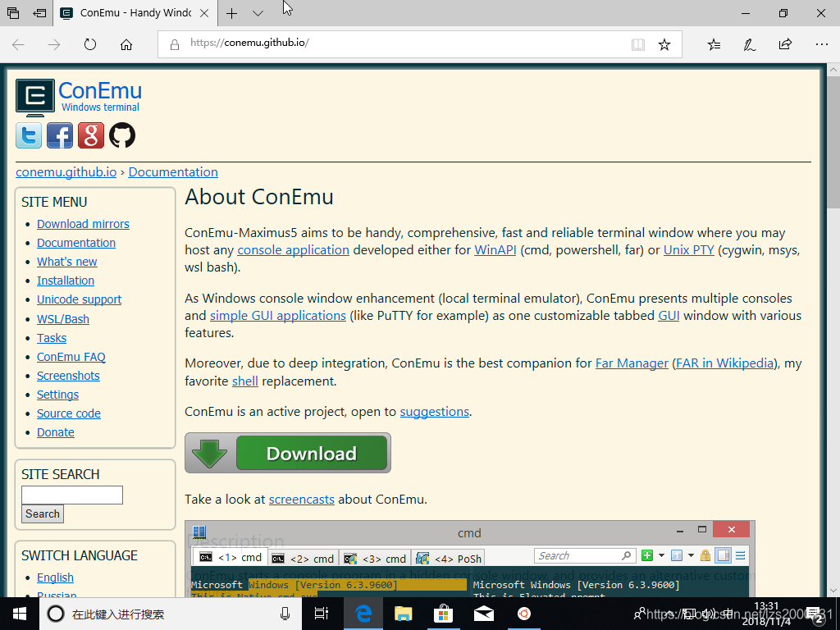Click the address bar URL field
Screen dimensions: 840x630
420,44
